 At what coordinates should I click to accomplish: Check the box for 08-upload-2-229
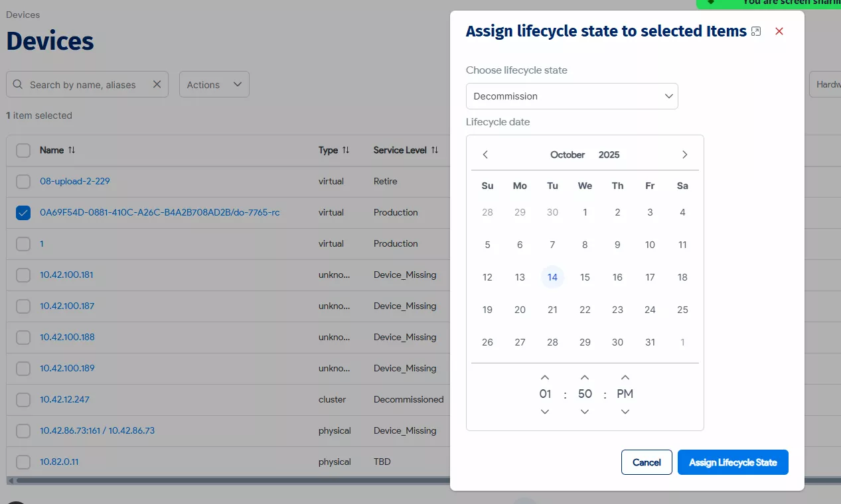23,181
